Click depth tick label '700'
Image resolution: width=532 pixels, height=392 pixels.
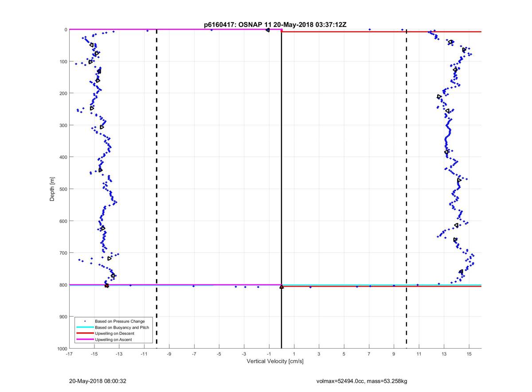point(63,253)
